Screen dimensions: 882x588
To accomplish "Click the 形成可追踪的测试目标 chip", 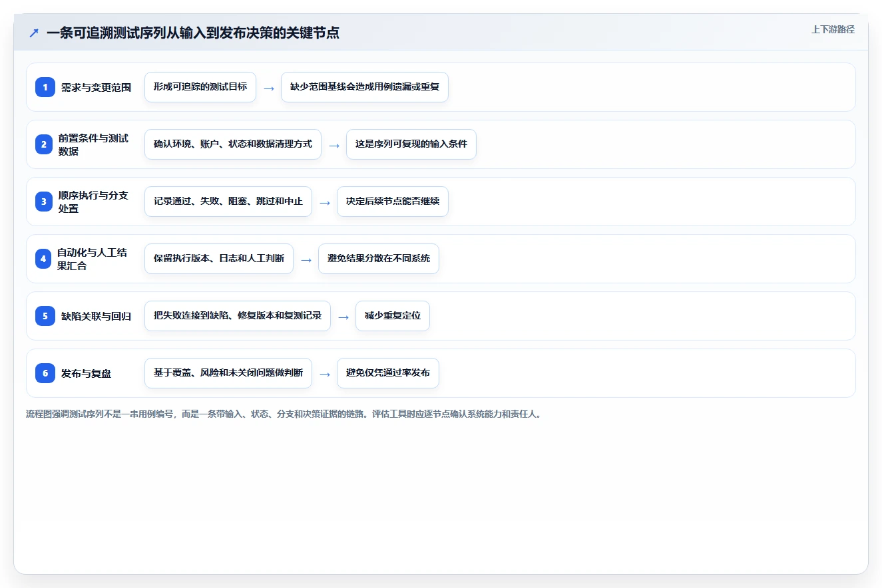I will coord(200,87).
